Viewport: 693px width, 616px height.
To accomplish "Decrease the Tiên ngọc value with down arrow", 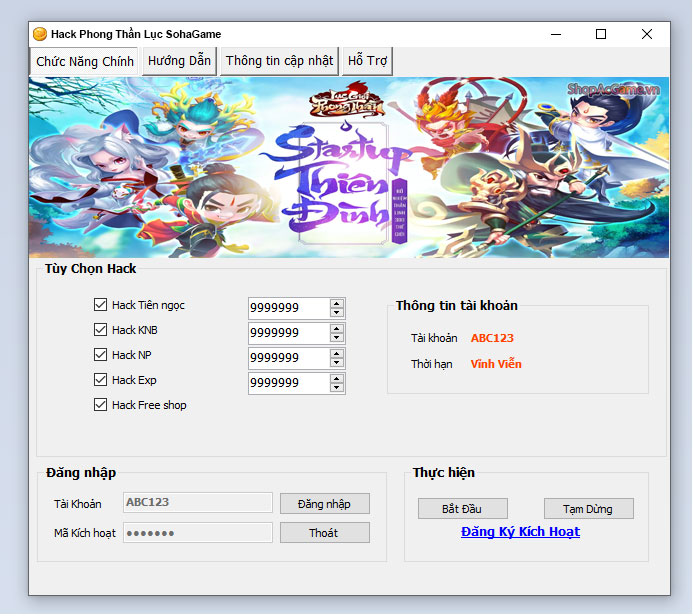I will pos(337,312).
